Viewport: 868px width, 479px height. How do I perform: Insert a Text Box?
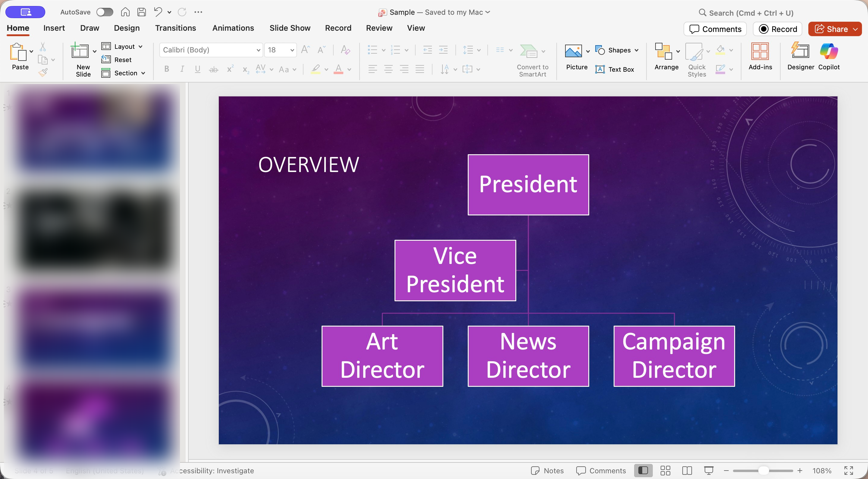tap(615, 69)
